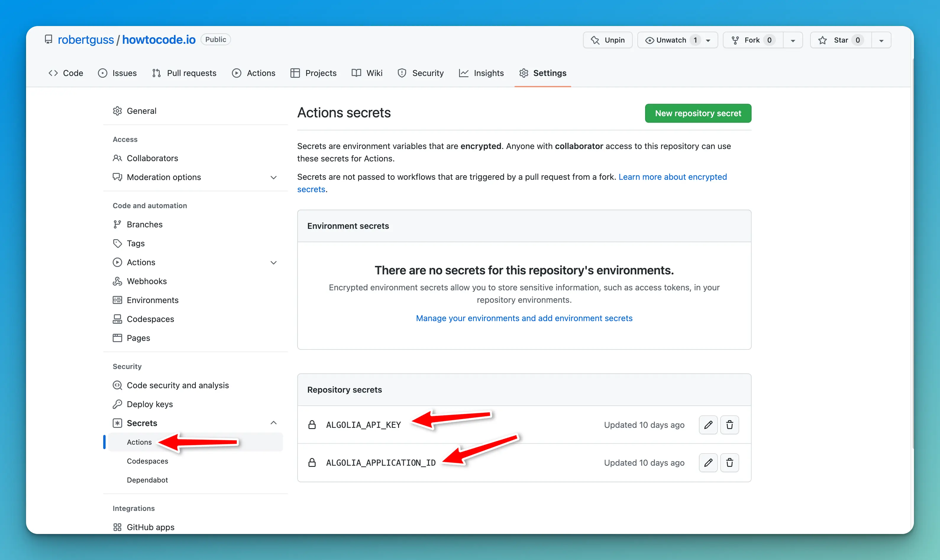The height and width of the screenshot is (560, 940).
Task: Edit the ALGOLIA_APPLICATION_ID secret with the pencil icon
Action: coord(708,463)
